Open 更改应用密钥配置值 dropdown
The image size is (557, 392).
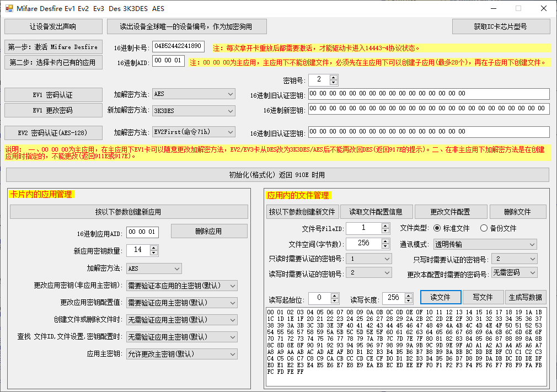click(x=182, y=303)
